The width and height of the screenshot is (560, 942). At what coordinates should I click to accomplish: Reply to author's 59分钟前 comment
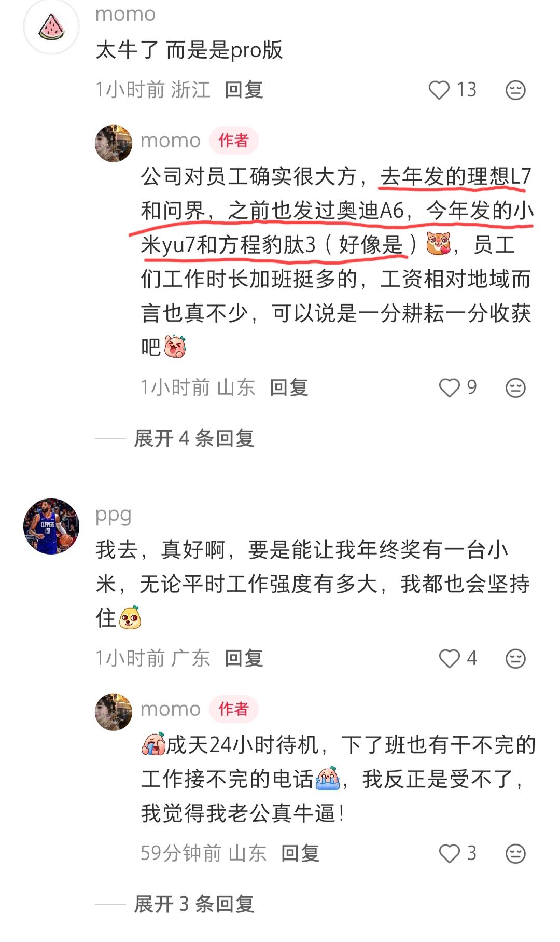[300, 853]
